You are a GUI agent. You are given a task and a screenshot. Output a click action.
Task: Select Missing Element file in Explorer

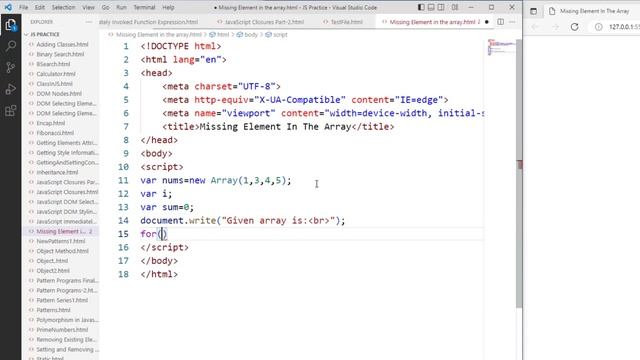pos(61,231)
